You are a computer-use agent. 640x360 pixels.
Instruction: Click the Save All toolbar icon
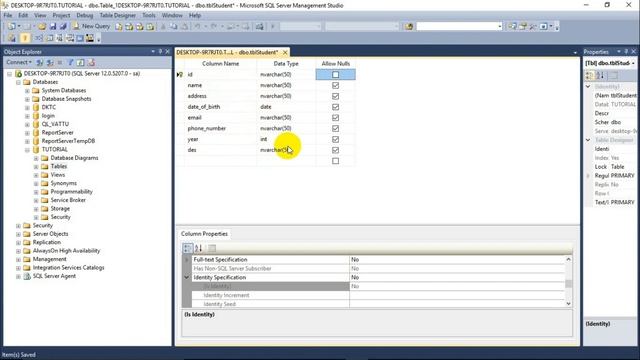pos(63,27)
